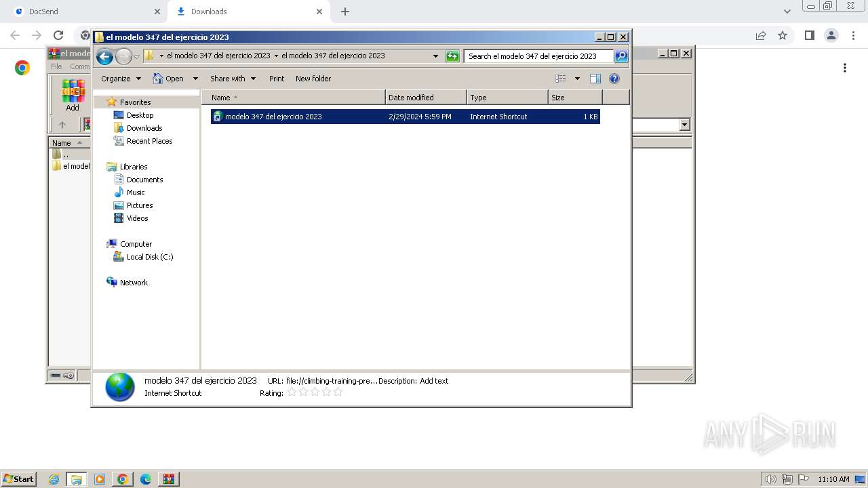Click the fifth rating star in details pane
Image resolution: width=868 pixels, height=488 pixels.
[338, 392]
